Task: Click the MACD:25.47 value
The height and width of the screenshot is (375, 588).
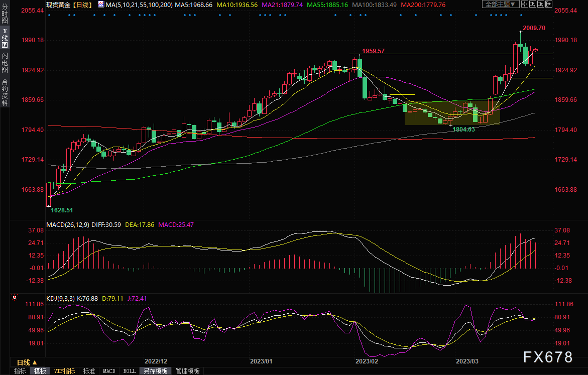Action: coord(176,225)
